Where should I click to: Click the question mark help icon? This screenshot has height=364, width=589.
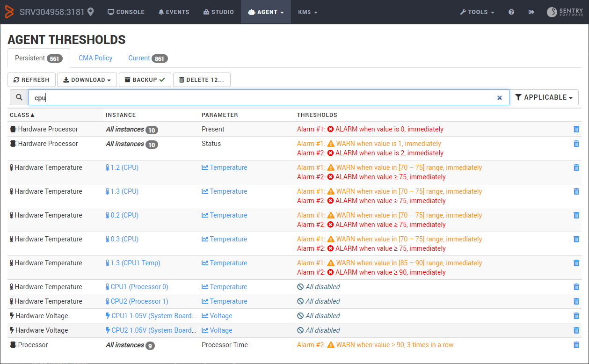(511, 12)
